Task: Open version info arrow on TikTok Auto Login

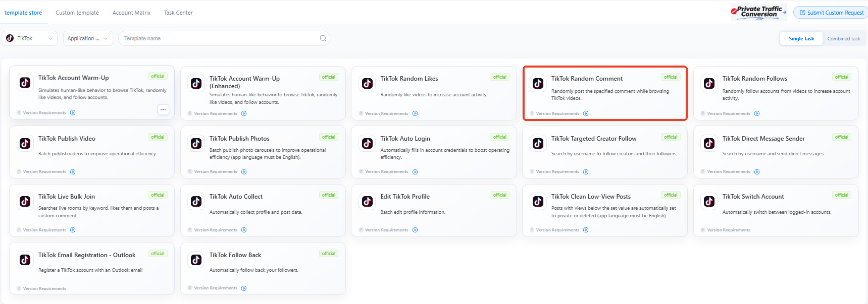Action: point(415,172)
